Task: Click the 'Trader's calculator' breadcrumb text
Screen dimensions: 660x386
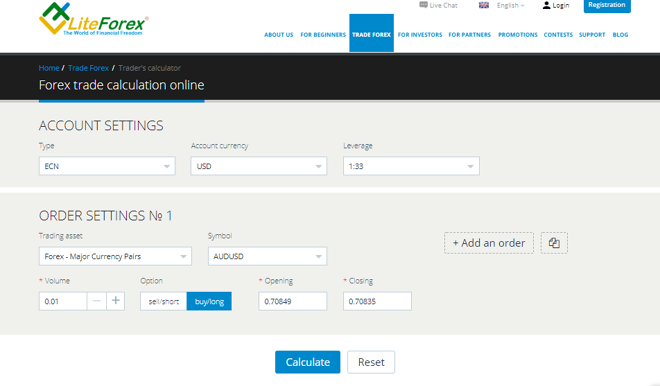Action: (x=149, y=68)
